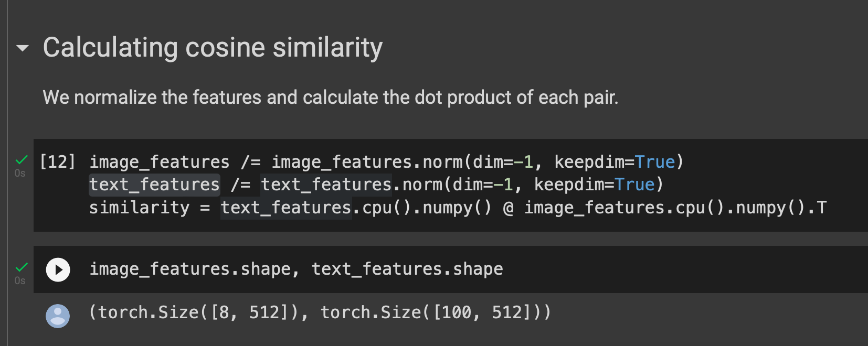Click the green checkmark beside cell 12

pyautogui.click(x=22, y=159)
